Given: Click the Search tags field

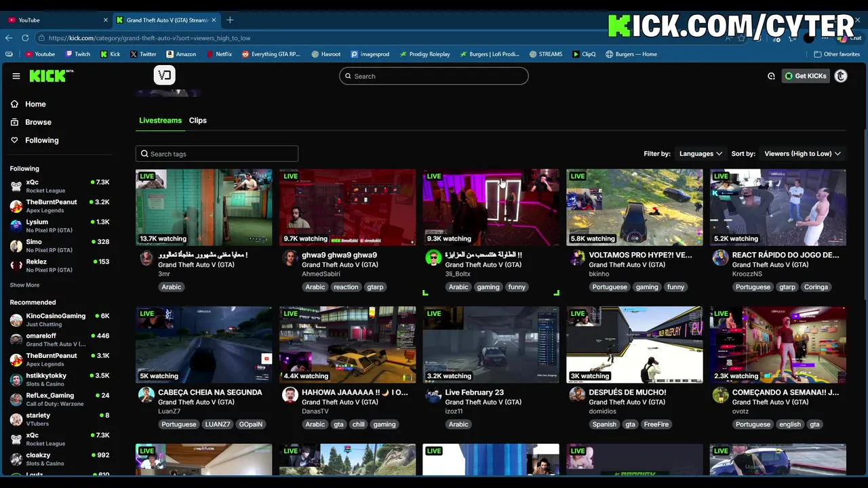Looking at the screenshot, I should click(x=217, y=154).
